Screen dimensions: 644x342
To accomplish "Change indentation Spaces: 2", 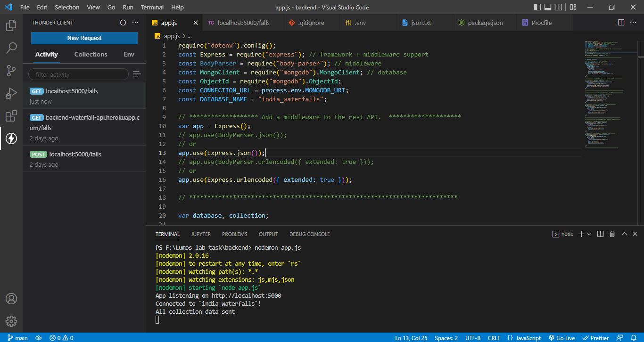I will pos(446,338).
